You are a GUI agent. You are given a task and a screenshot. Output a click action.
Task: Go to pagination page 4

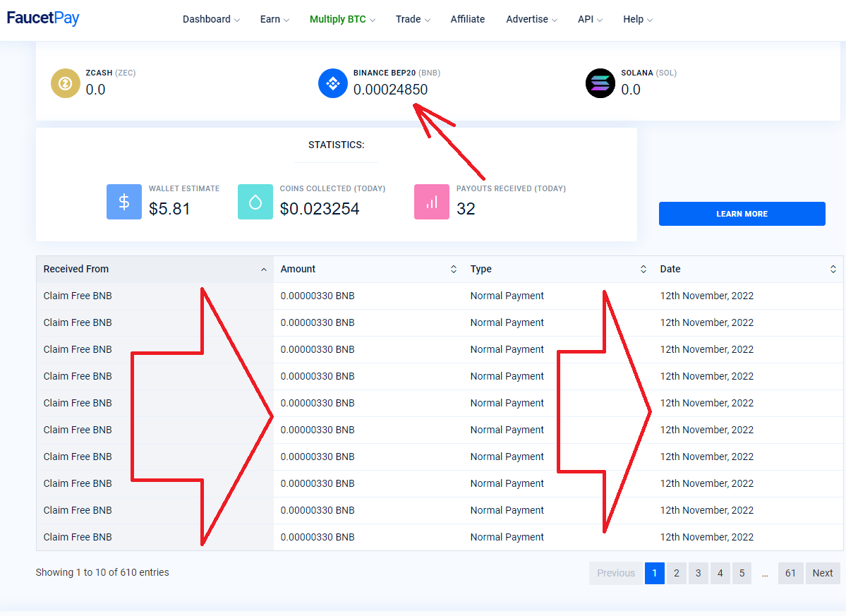[x=720, y=574]
